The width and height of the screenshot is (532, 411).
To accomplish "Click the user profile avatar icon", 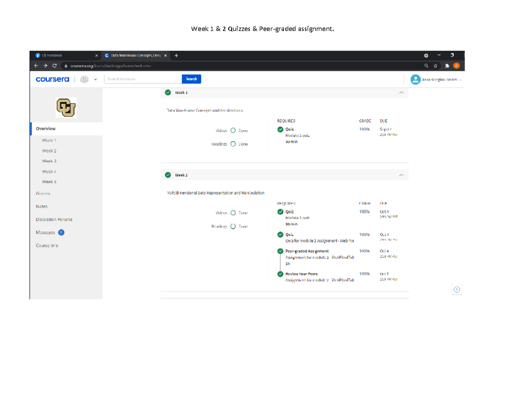I will tap(415, 79).
